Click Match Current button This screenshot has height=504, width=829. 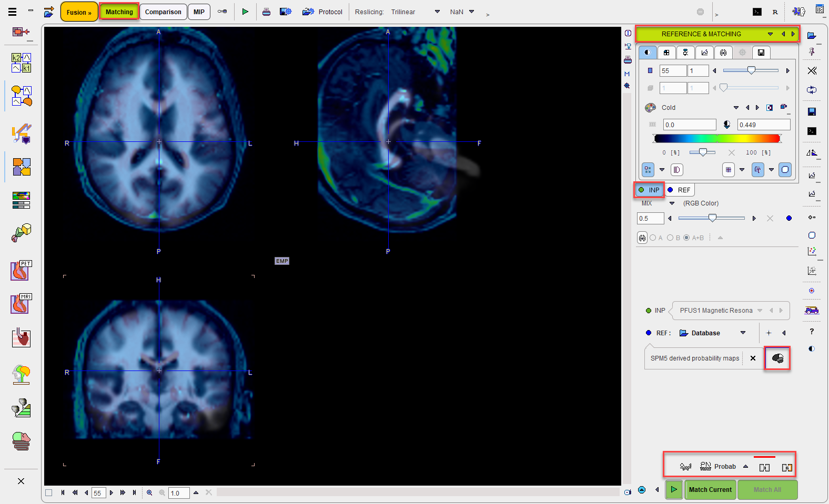coord(710,489)
